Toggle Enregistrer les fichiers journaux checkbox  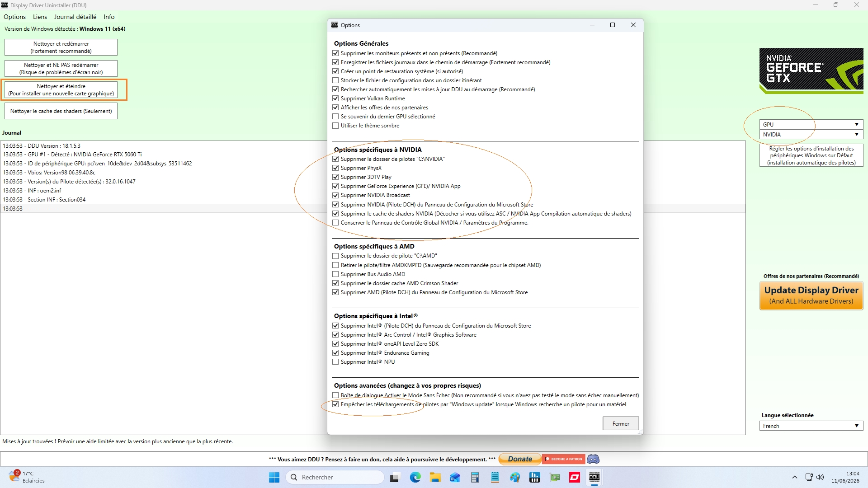click(x=335, y=62)
